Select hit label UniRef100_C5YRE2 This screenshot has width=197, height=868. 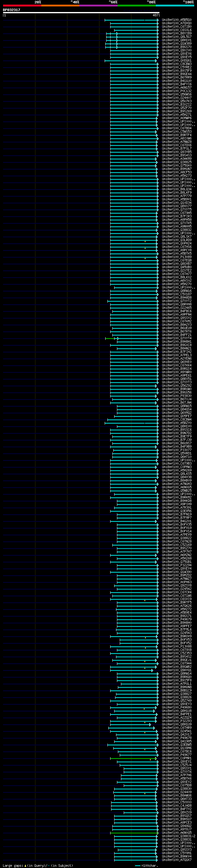(x=177, y=67)
